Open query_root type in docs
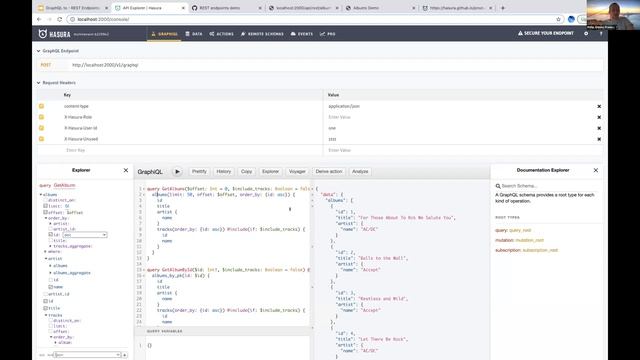The width and height of the screenshot is (640, 360). (520, 230)
